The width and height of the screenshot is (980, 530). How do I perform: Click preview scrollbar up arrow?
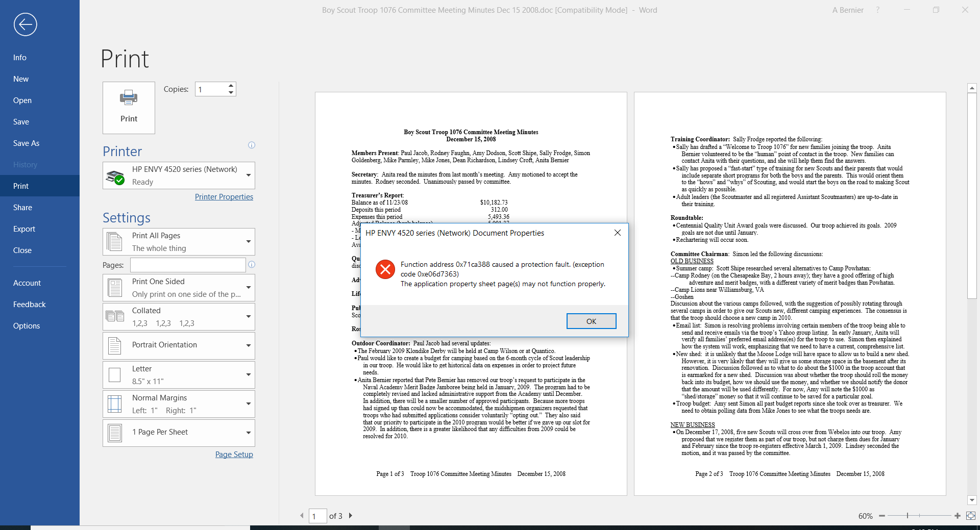[x=972, y=88]
